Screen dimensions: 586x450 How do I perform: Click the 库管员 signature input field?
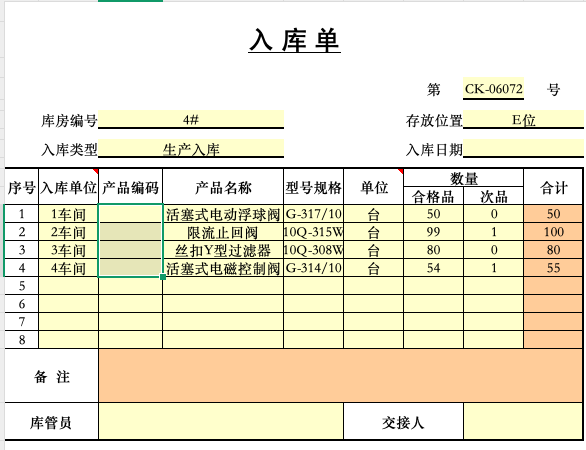click(221, 421)
